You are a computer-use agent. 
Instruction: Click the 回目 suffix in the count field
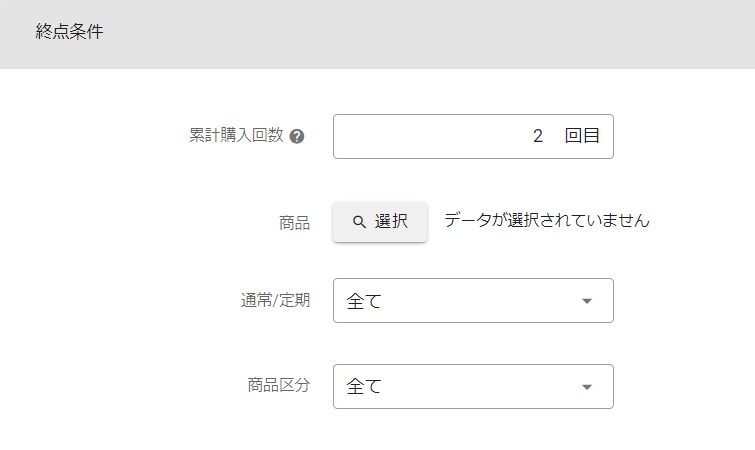point(582,136)
